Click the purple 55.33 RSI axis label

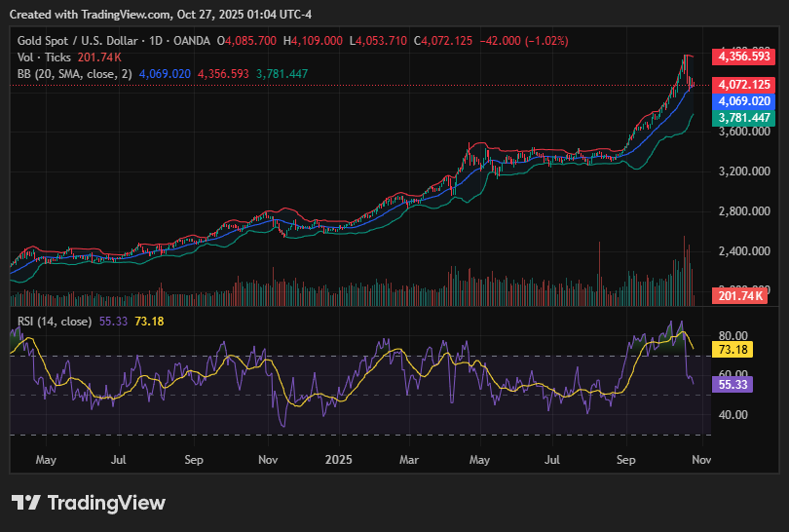pyautogui.click(x=737, y=386)
